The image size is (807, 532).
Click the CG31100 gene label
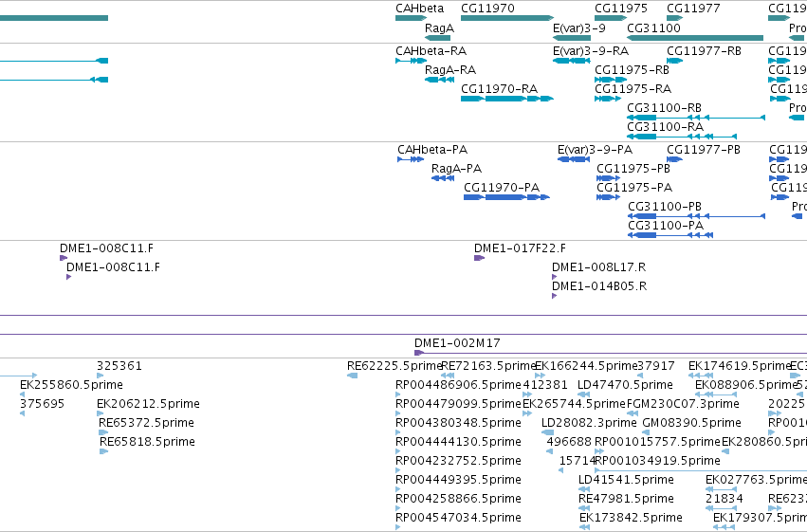point(653,28)
